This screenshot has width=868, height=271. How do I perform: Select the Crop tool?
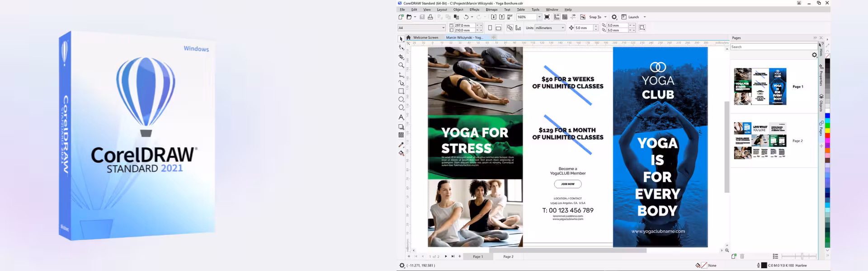401,57
